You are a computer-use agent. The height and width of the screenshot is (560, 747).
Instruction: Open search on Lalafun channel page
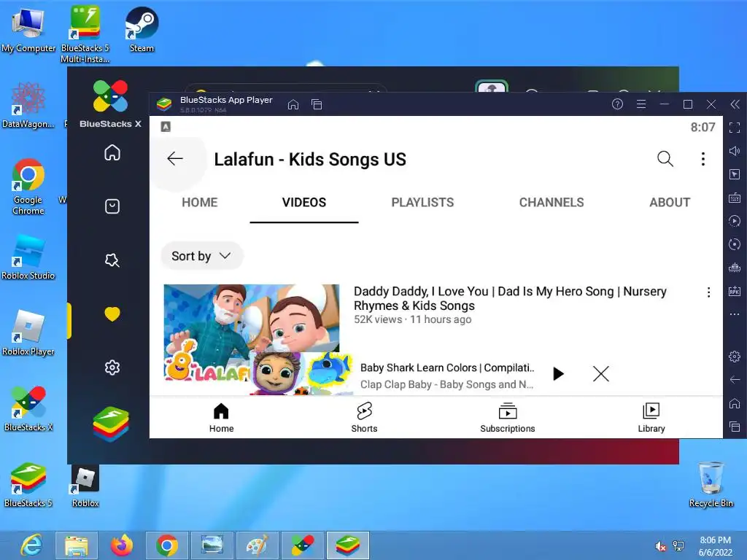(665, 158)
